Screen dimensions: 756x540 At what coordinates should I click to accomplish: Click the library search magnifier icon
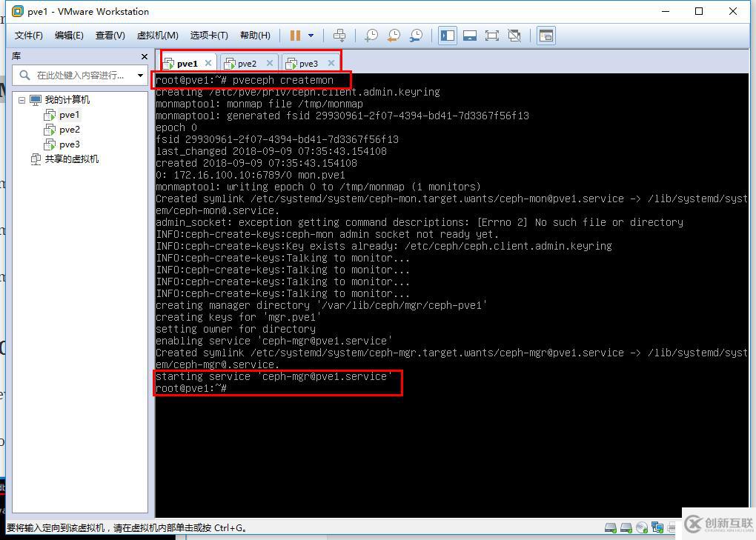[x=24, y=75]
